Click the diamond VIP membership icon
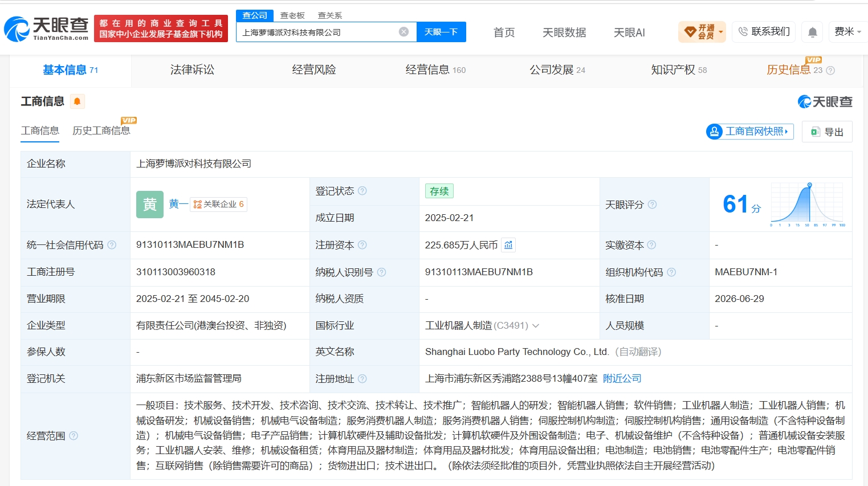 tap(690, 32)
